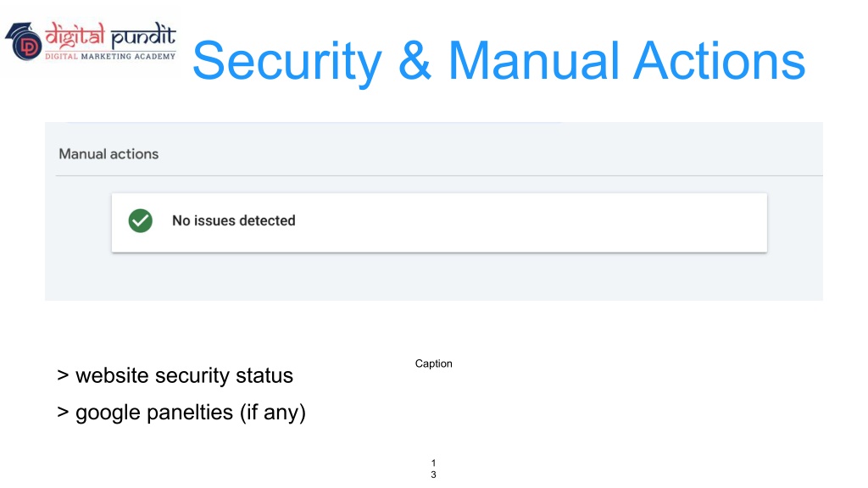Screen dimensions: 868x488
Task: Click the 'Manual actions' section heading
Action: (108, 154)
